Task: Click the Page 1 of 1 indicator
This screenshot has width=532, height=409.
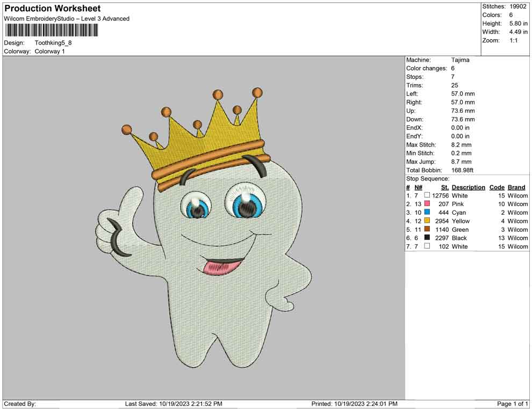Action: point(512,404)
